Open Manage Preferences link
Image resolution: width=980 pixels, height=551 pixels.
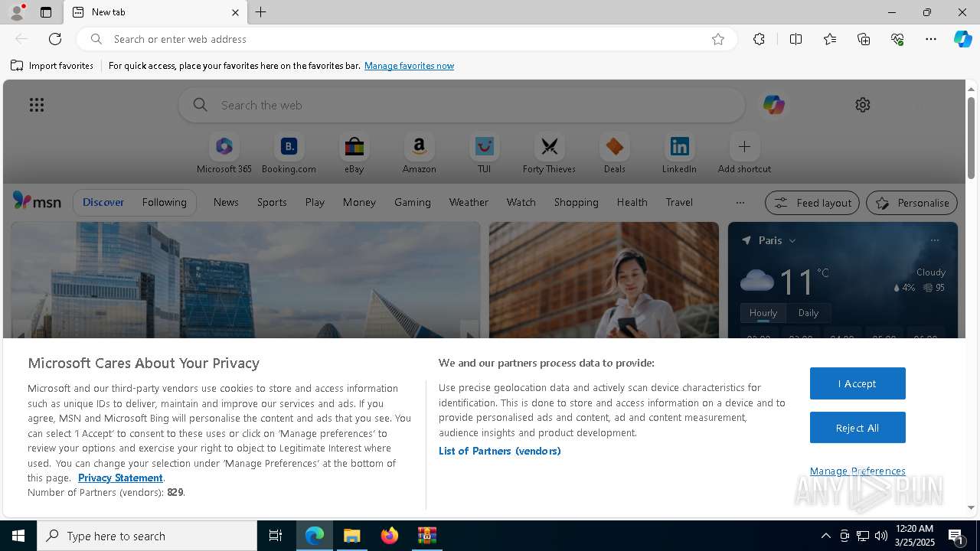point(857,471)
